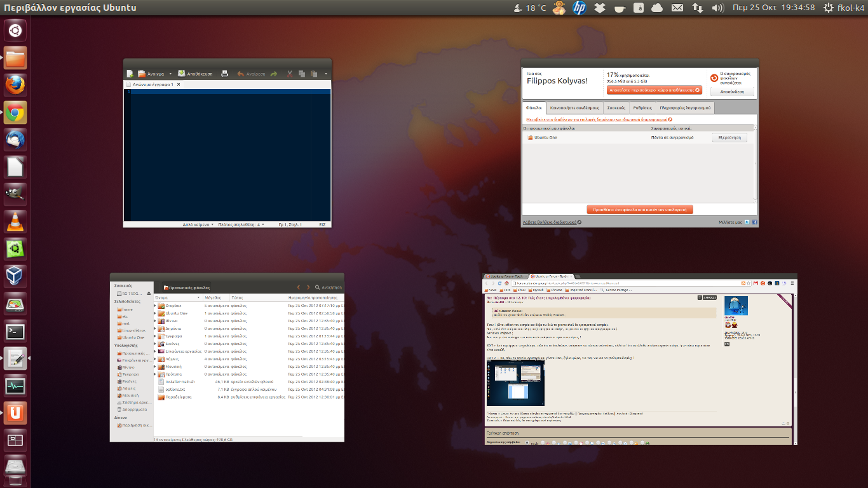Click the Twitter icon in Ubuntu One

747,222
